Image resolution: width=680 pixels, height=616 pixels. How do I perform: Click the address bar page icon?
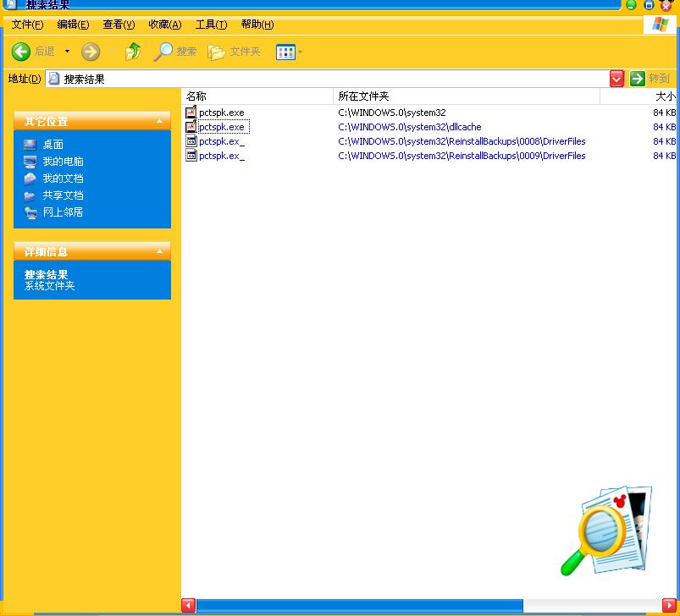click(x=54, y=79)
